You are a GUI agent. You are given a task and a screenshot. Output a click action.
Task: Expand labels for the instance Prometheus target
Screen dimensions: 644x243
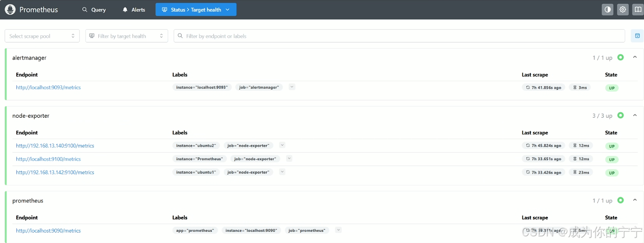pyautogui.click(x=289, y=159)
